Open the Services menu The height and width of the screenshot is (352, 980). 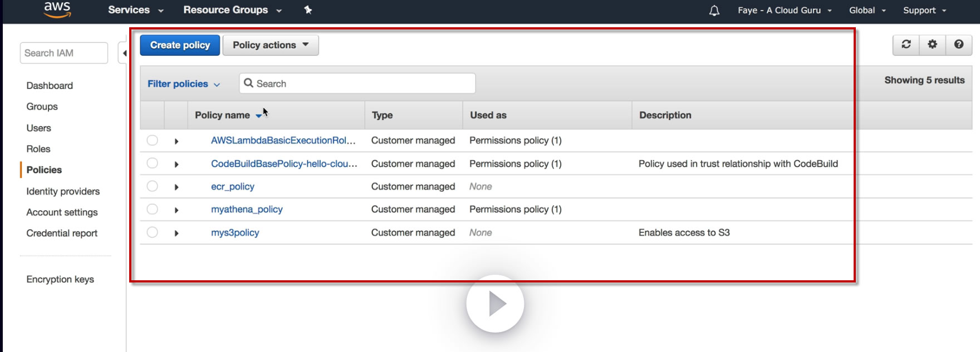(x=135, y=10)
